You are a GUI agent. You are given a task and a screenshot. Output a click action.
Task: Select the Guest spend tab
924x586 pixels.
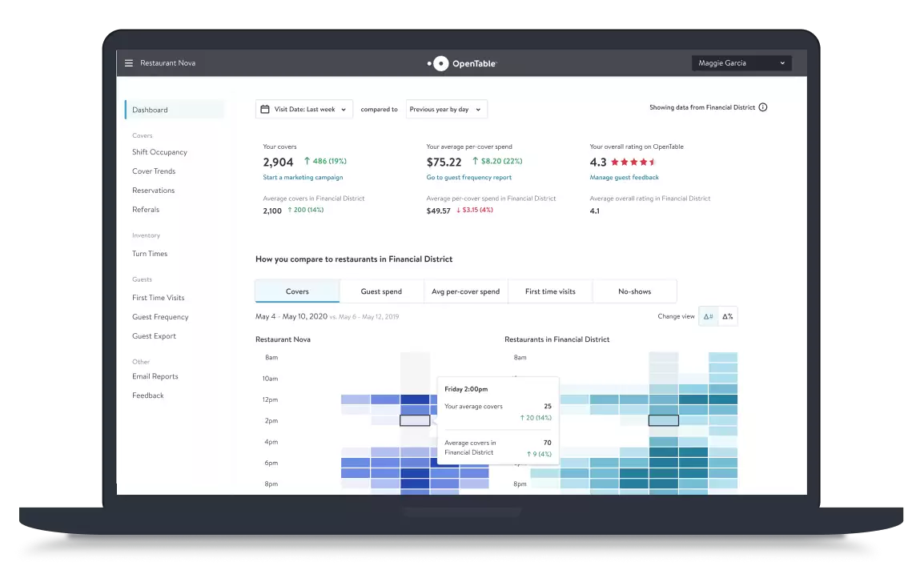[381, 291]
